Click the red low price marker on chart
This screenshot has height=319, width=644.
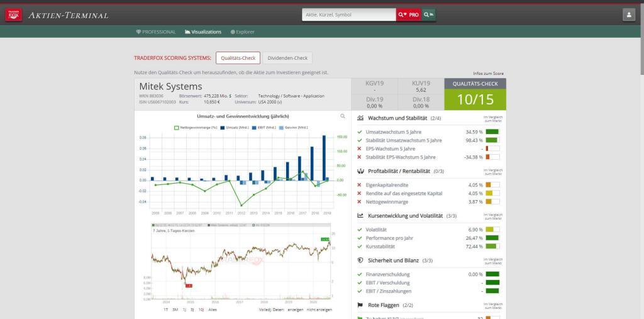pos(189,286)
